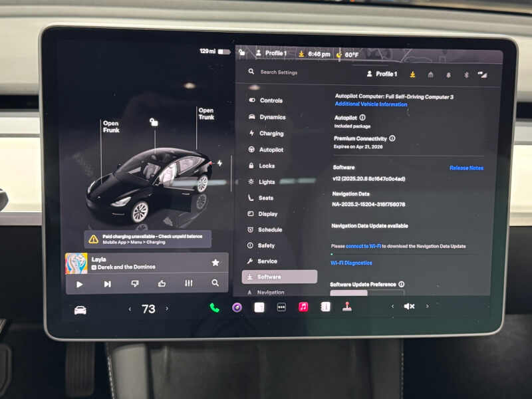Open the arcade joystick app
The height and width of the screenshot is (399, 532).
[x=346, y=307]
